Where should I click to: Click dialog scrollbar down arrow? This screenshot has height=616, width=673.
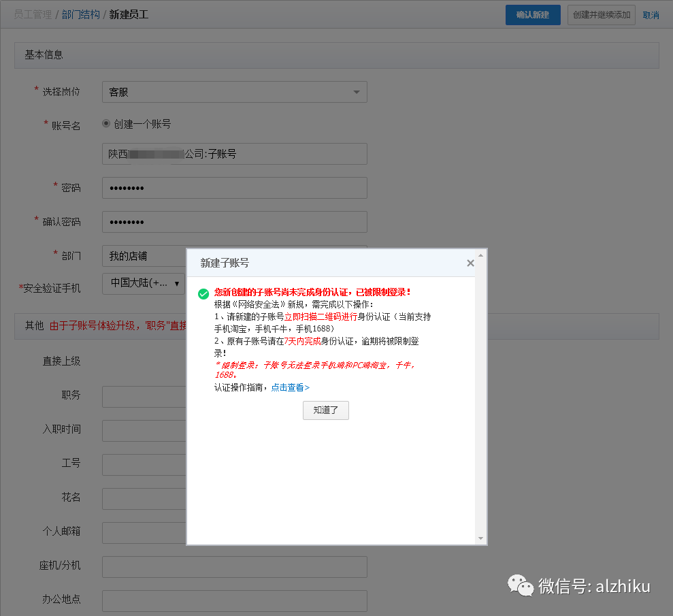click(x=480, y=538)
